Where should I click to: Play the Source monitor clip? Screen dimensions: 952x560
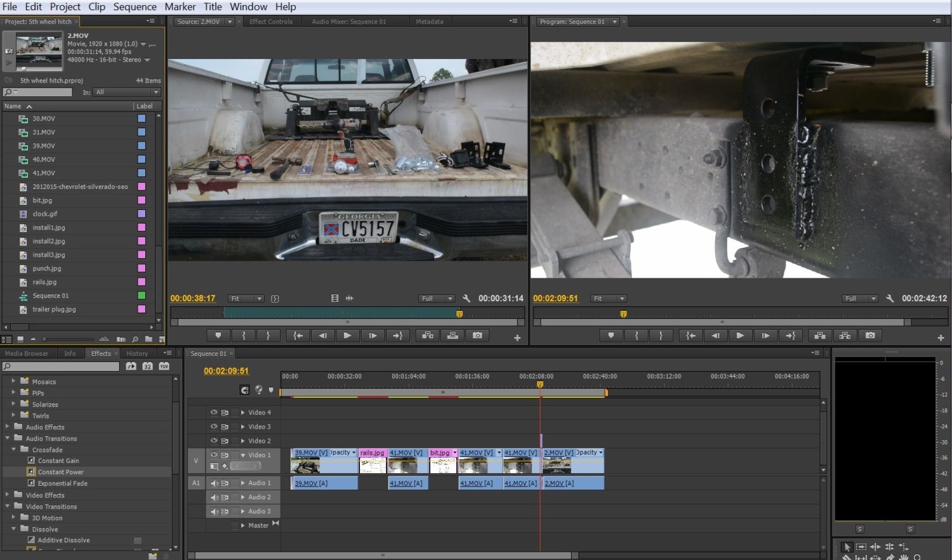(x=347, y=335)
